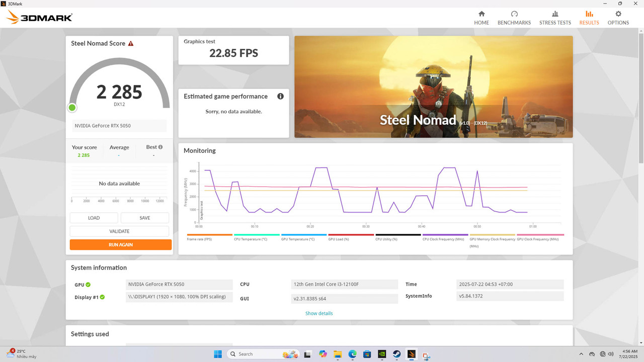Open the OPTIONS tab
This screenshot has width=644, height=362.
pos(618,18)
